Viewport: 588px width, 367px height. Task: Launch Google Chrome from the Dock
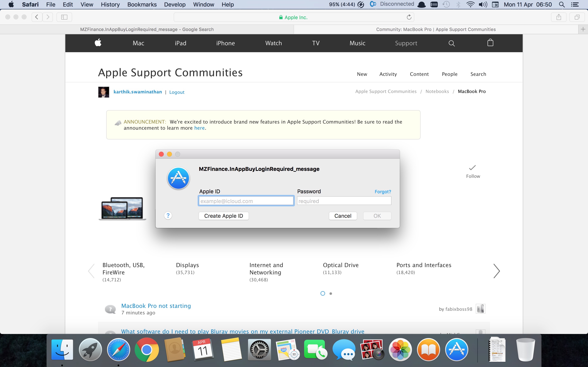pos(147,349)
